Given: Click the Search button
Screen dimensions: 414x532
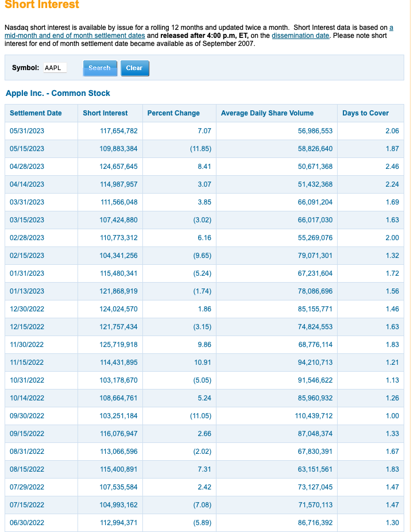Looking at the screenshot, I should point(99,68).
